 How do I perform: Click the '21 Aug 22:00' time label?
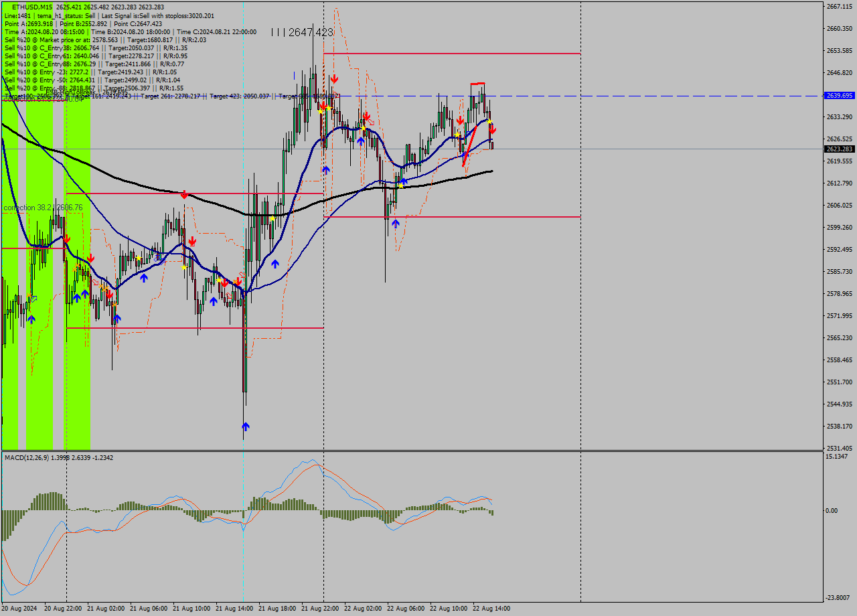(320, 609)
